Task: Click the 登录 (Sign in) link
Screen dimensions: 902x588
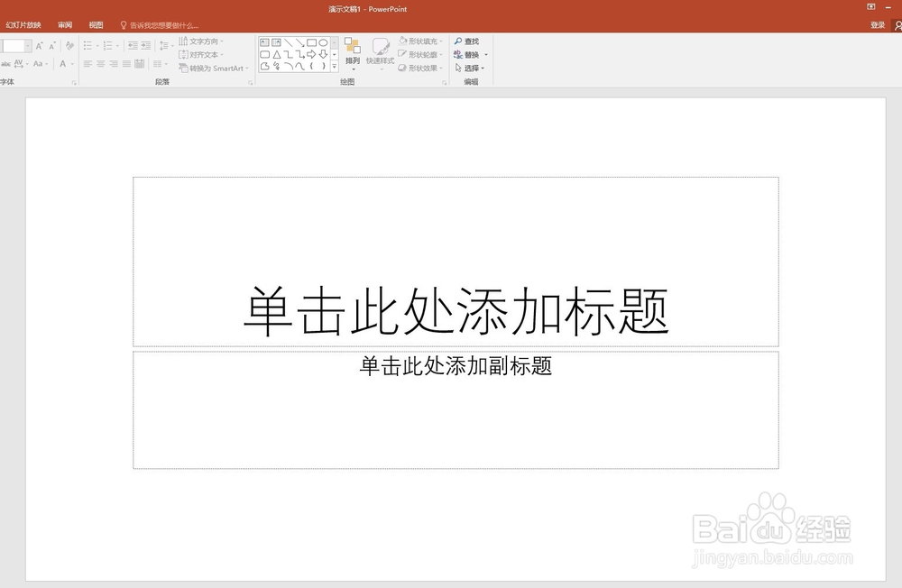Action: click(878, 24)
